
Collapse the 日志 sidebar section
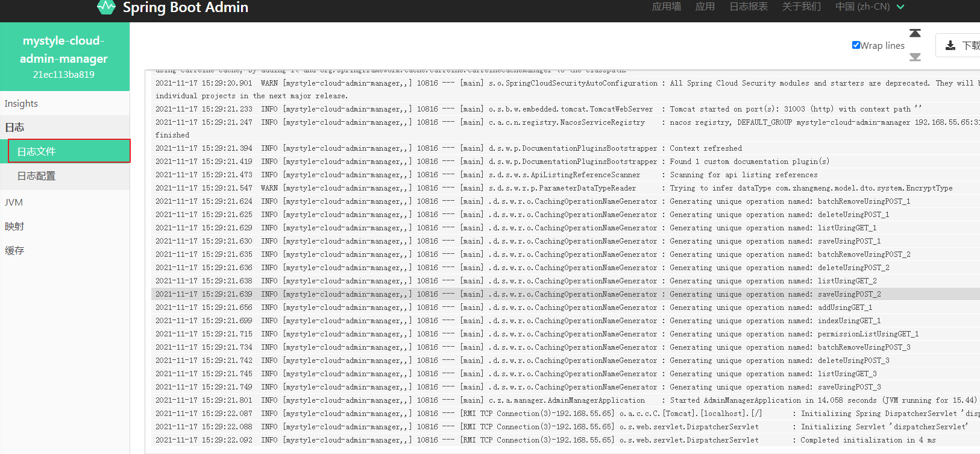click(x=15, y=127)
